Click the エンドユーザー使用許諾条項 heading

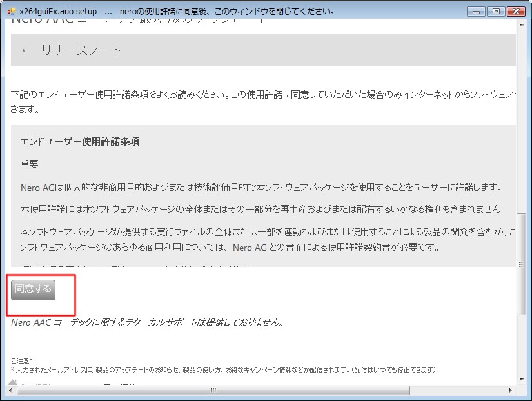point(80,141)
